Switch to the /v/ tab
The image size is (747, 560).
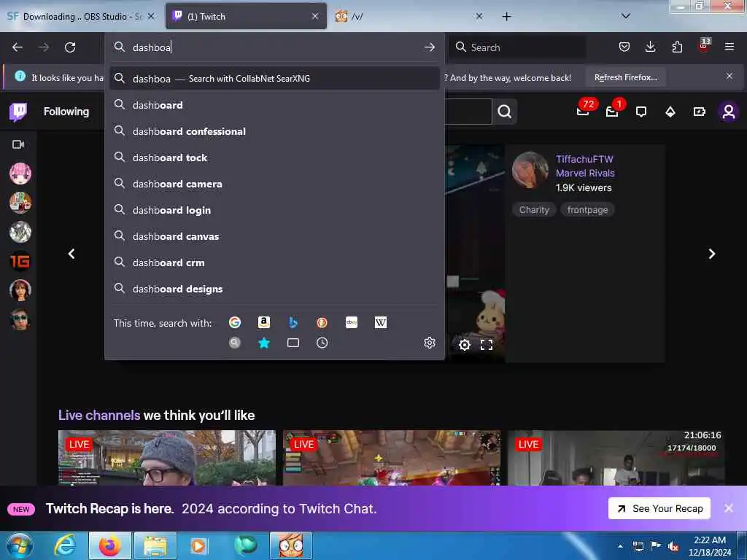tap(410, 17)
